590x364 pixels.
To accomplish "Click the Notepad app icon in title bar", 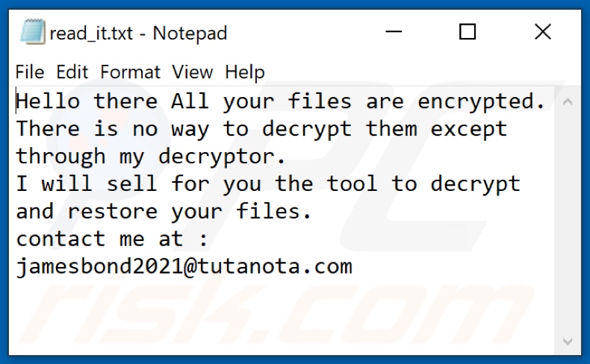I will (x=33, y=32).
